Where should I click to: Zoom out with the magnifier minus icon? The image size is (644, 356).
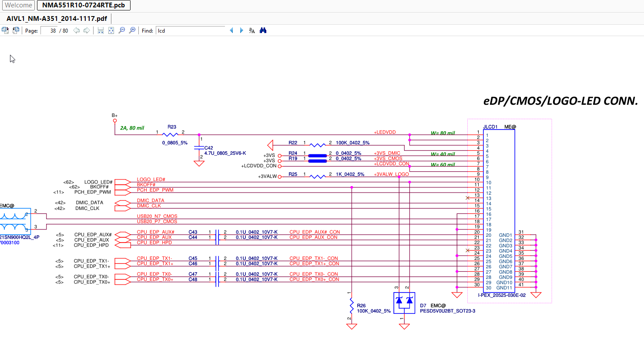tap(122, 30)
